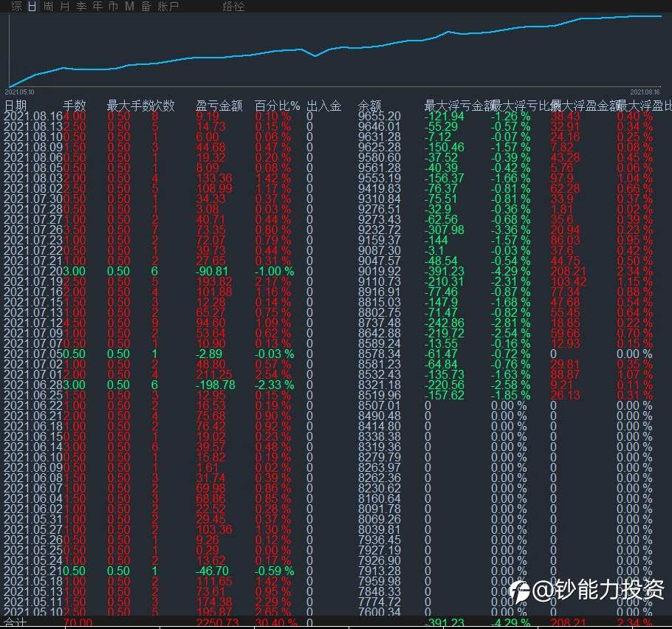Select the 日 (daily) tab
672x629 pixels.
pos(32,7)
